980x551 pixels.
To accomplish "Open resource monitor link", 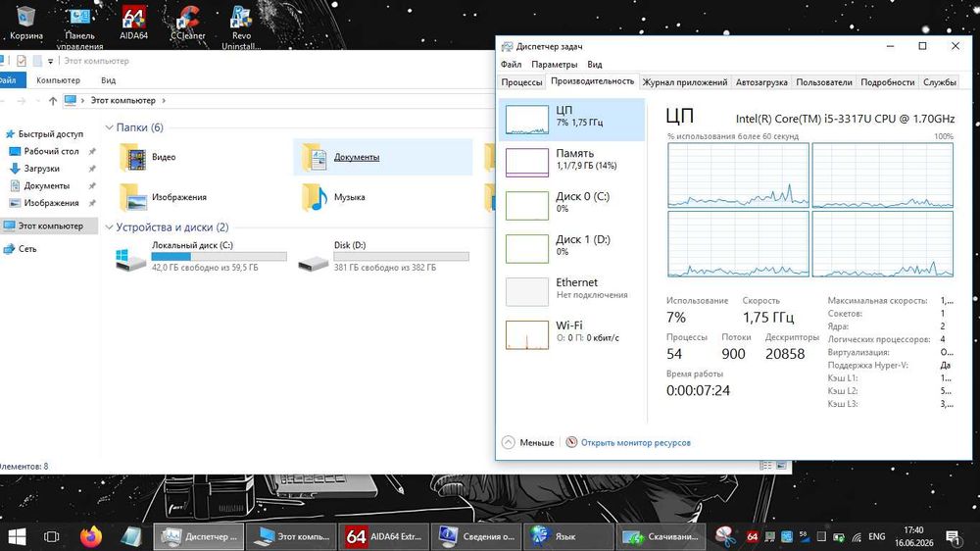I will [x=628, y=443].
